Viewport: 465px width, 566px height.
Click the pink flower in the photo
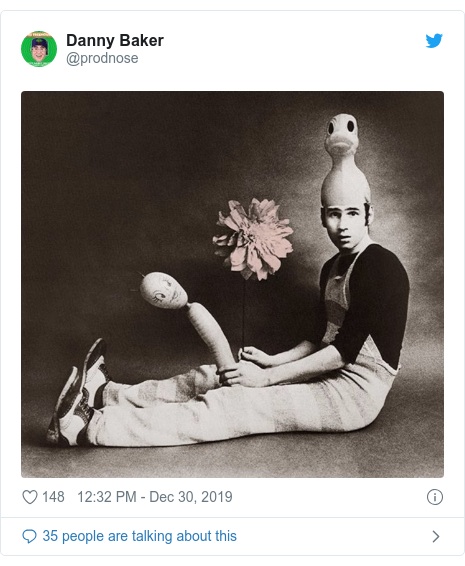coord(253,238)
